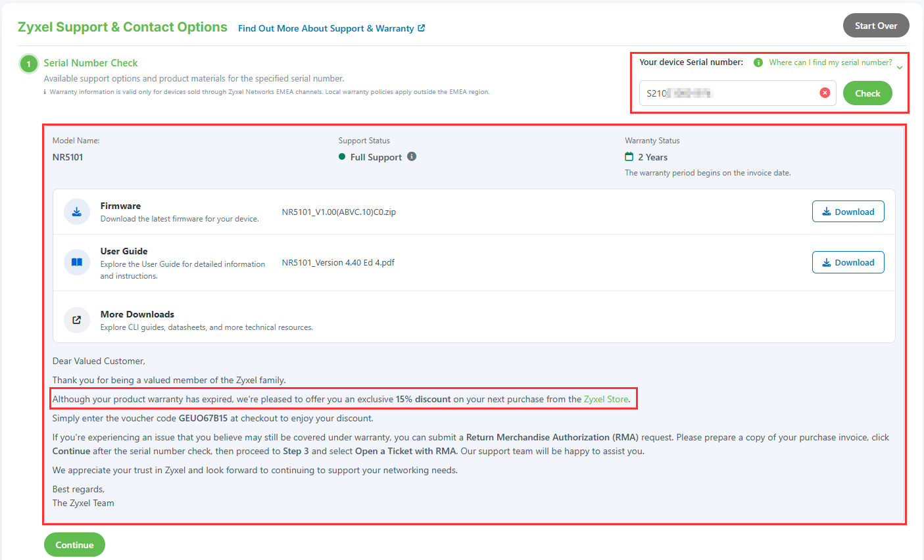
Task: Click the step 1 circle indicator
Action: (29, 64)
